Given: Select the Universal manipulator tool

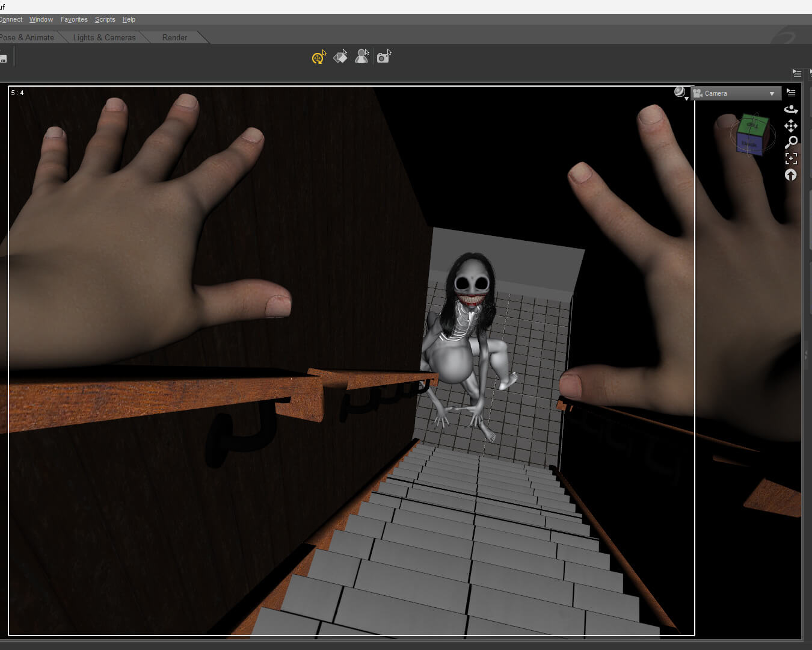Looking at the screenshot, I should coord(318,57).
